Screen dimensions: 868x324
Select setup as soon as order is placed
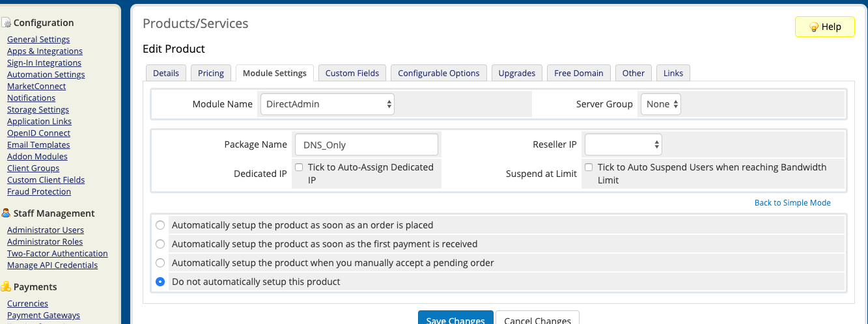[160, 225]
